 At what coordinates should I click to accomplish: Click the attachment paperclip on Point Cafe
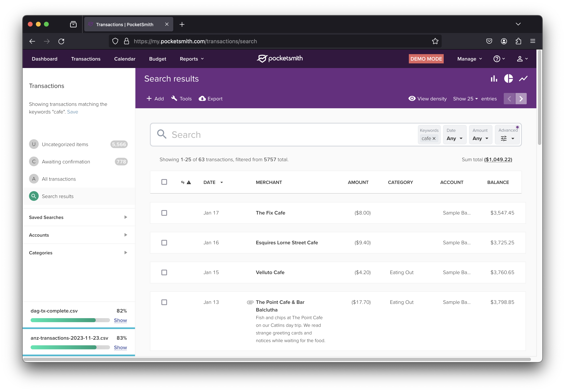[250, 302]
